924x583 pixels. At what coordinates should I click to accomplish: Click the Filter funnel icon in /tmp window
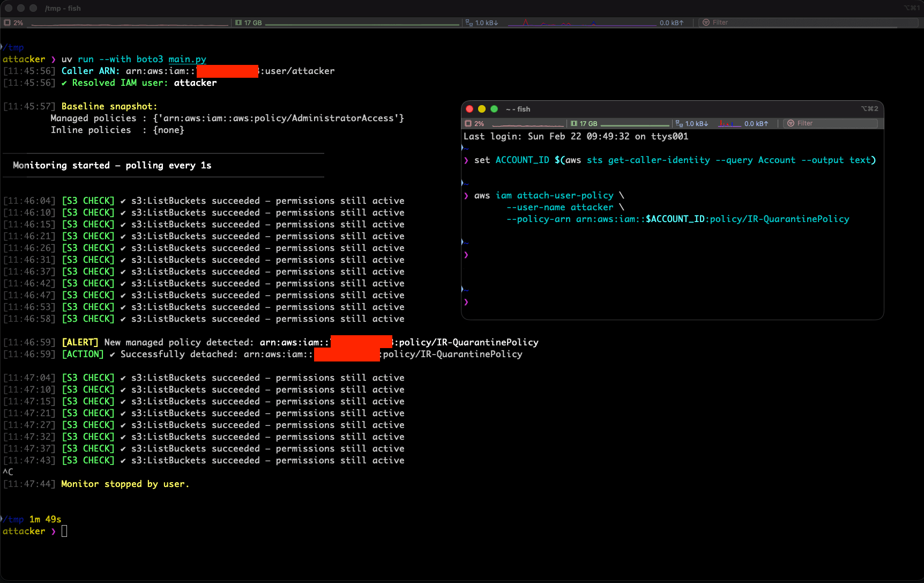tap(706, 22)
